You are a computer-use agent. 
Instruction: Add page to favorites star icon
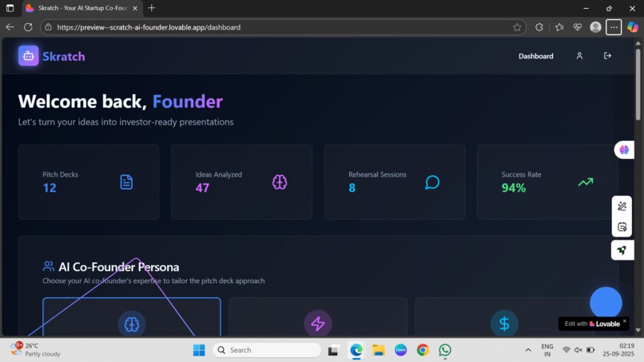pyautogui.click(x=517, y=27)
